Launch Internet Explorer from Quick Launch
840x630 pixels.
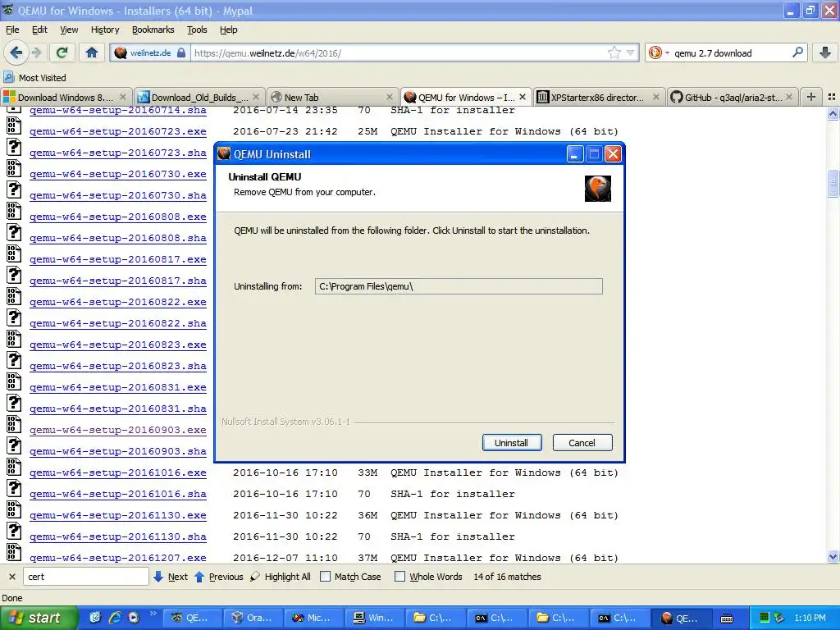point(115,618)
